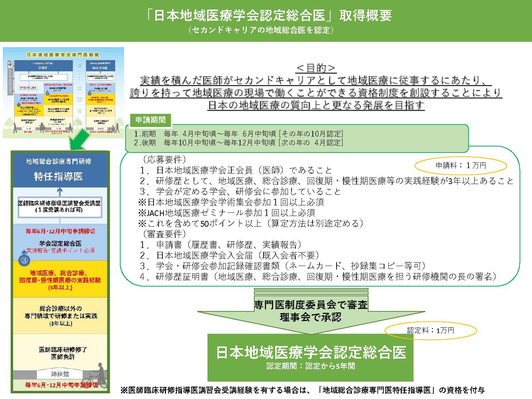This screenshot has height=399, width=532.
Task: Select the 申請料:1万円 oval
Action: click(x=460, y=165)
